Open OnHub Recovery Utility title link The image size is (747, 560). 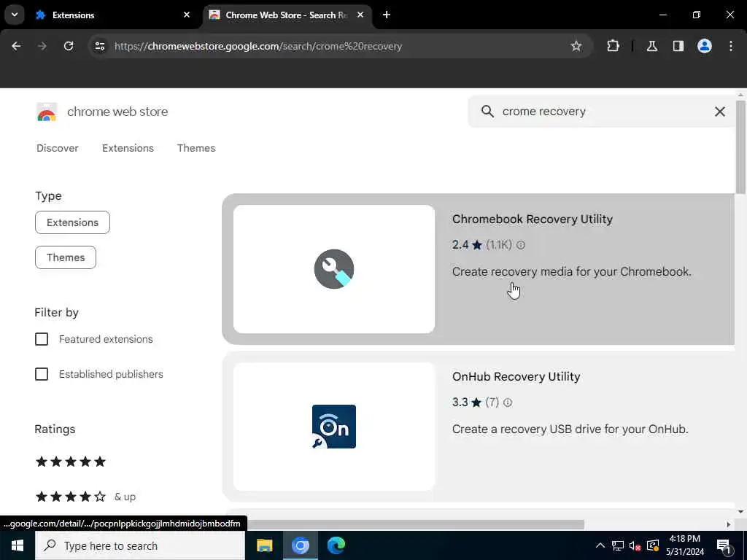516,377
